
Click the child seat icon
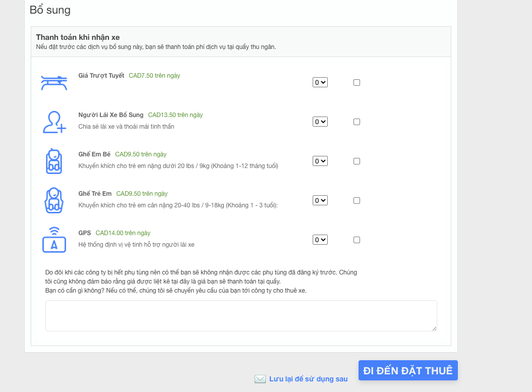pyautogui.click(x=53, y=200)
